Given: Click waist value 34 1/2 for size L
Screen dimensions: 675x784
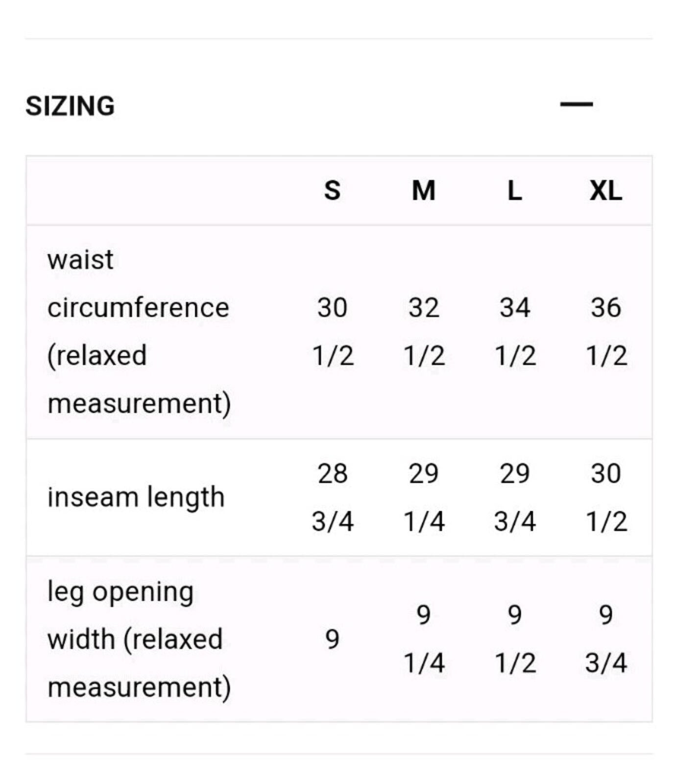Looking at the screenshot, I should (x=515, y=331).
